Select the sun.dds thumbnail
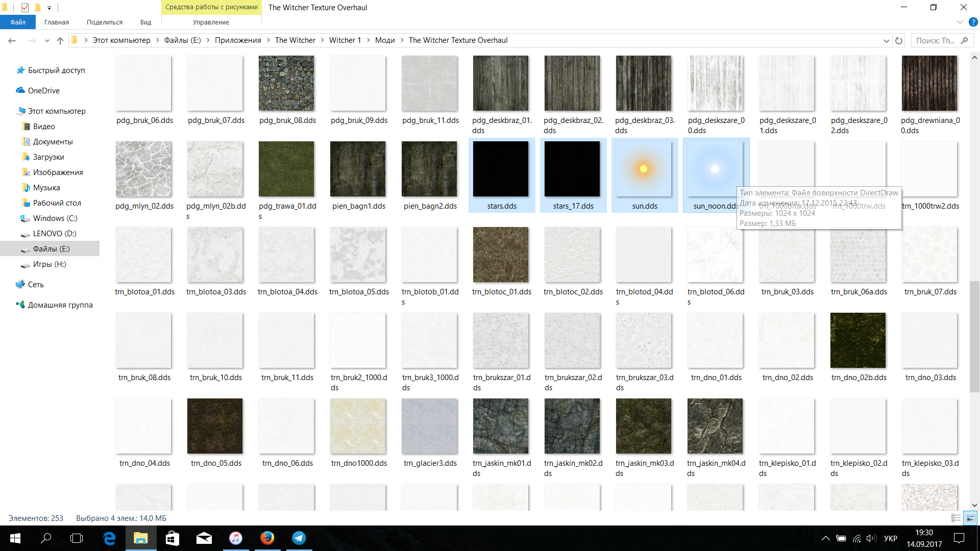 point(644,169)
